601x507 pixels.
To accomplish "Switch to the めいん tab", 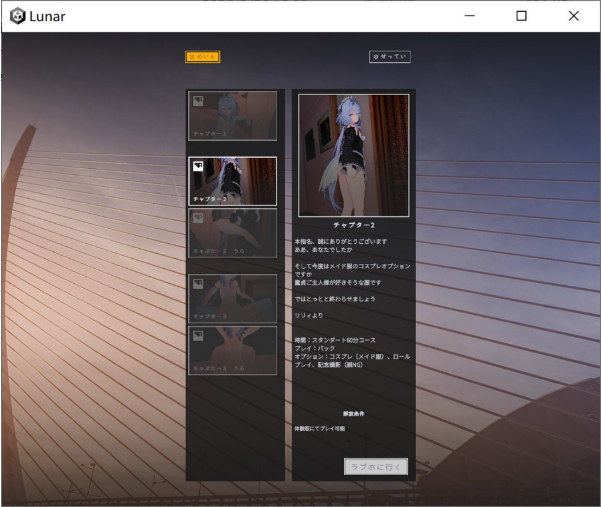I will pos(202,57).
